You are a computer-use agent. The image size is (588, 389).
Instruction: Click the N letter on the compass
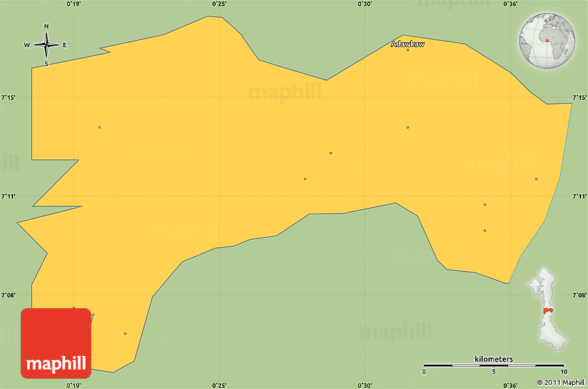(46, 27)
